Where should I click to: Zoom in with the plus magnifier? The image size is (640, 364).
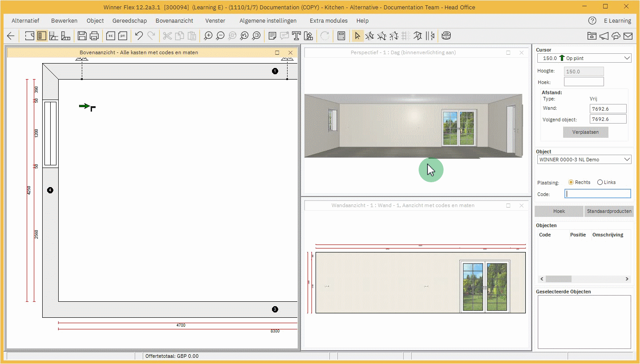click(x=208, y=36)
